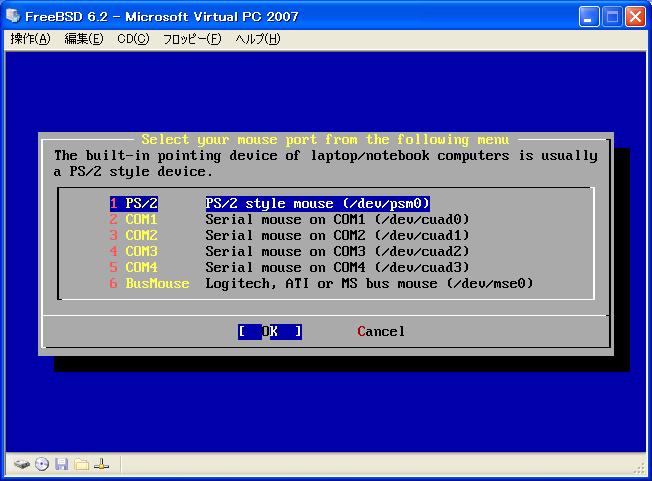Viewport: 652px width, 481px height.
Task: Open the フロッピー(F) menu
Action: 192,39
